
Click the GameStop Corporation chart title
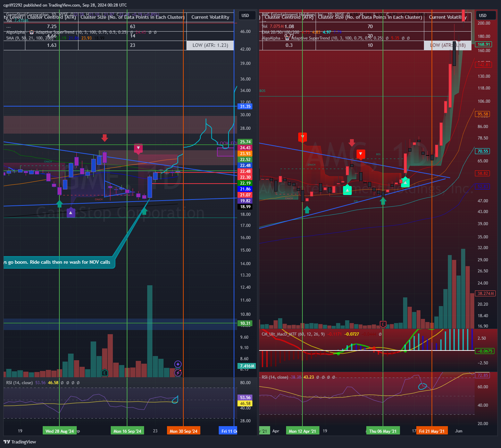coord(27,15)
